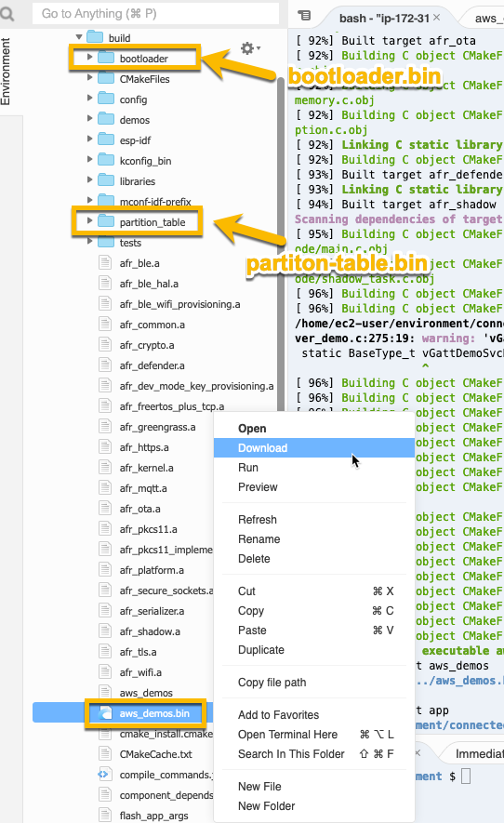504x823 pixels.
Task: Click the partition_table folder icon
Action: [106, 221]
